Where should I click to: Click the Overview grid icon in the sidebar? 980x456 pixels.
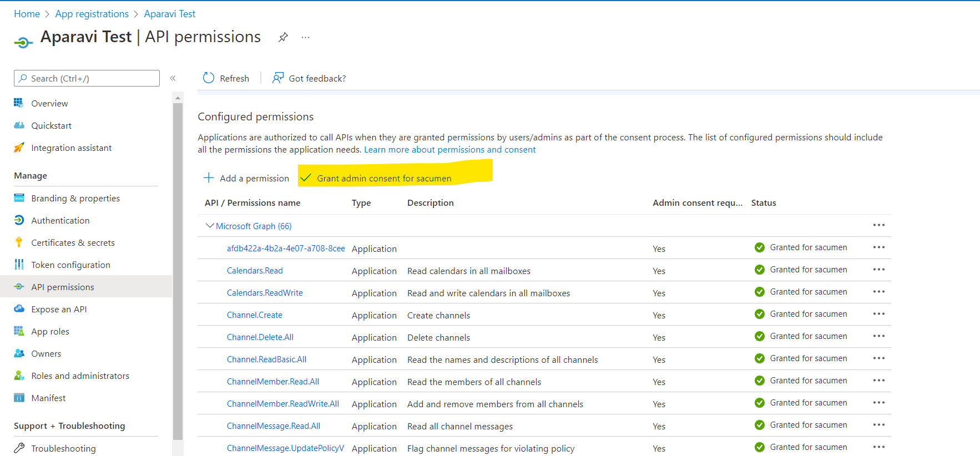coord(19,103)
